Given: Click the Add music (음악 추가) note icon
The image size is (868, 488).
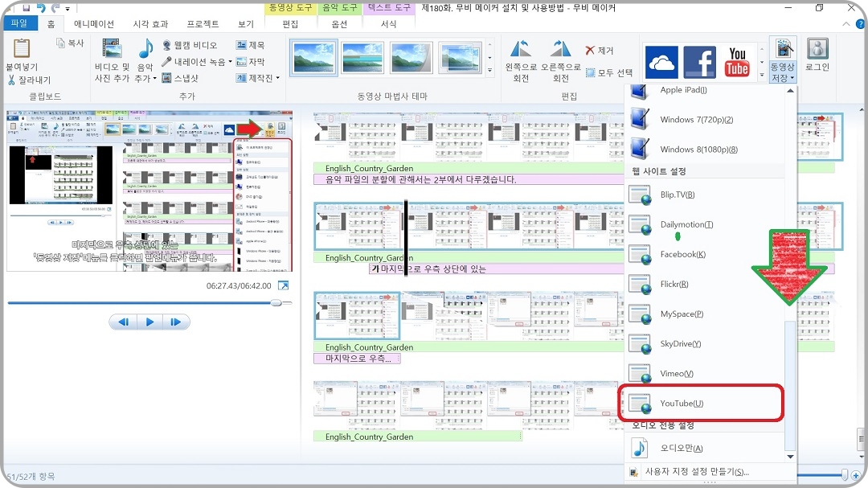Looking at the screenshot, I should pos(145,49).
